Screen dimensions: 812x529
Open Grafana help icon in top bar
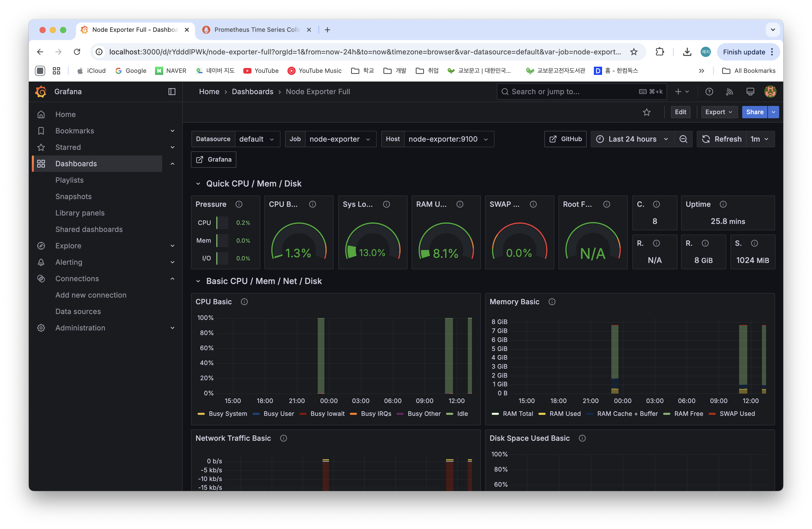click(x=709, y=91)
